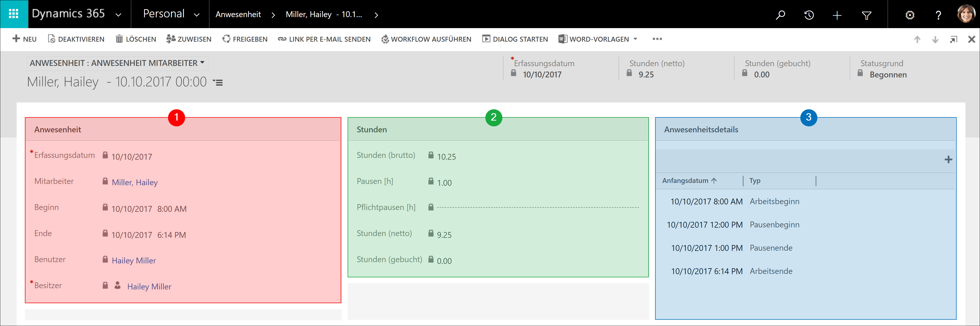The image size is (980, 326).
Task: Click the help question mark icon
Action: 938,15
